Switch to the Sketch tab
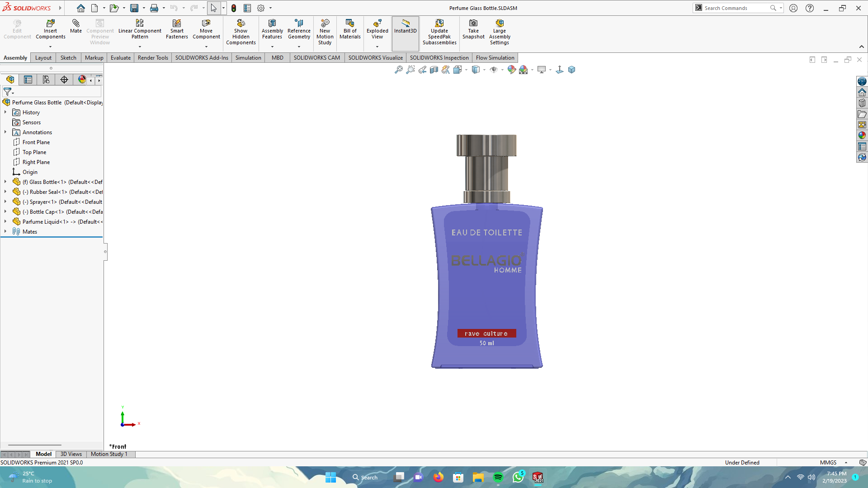The height and width of the screenshot is (488, 868). point(68,57)
